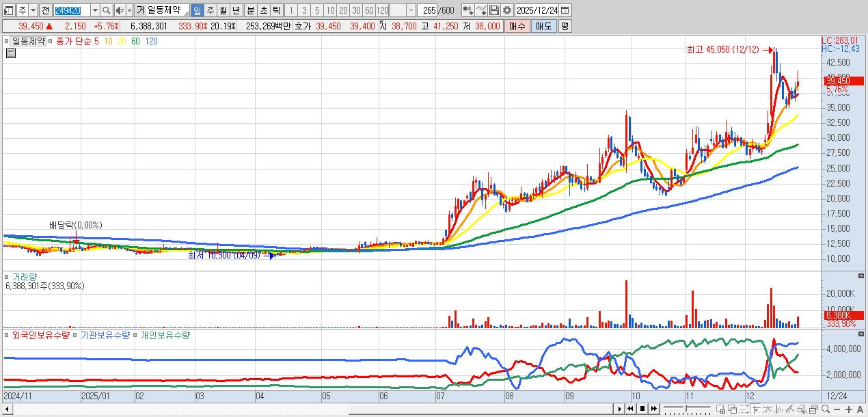868x417 pixels.
Task: Click the 매수 buy button
Action: (517, 26)
